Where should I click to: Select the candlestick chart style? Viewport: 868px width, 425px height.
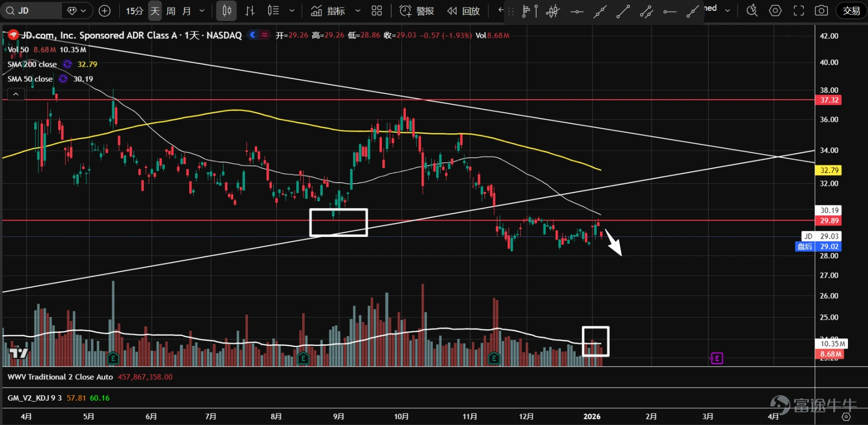point(227,11)
